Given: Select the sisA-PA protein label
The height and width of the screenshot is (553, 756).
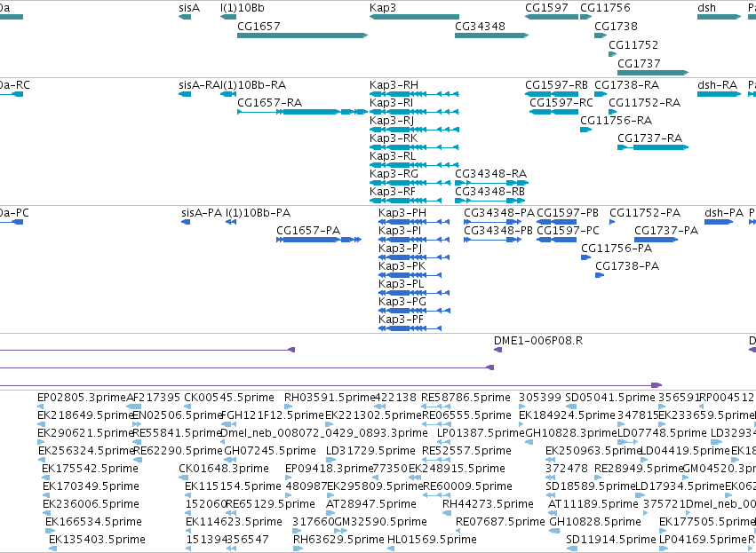Looking at the screenshot, I should (202, 213).
